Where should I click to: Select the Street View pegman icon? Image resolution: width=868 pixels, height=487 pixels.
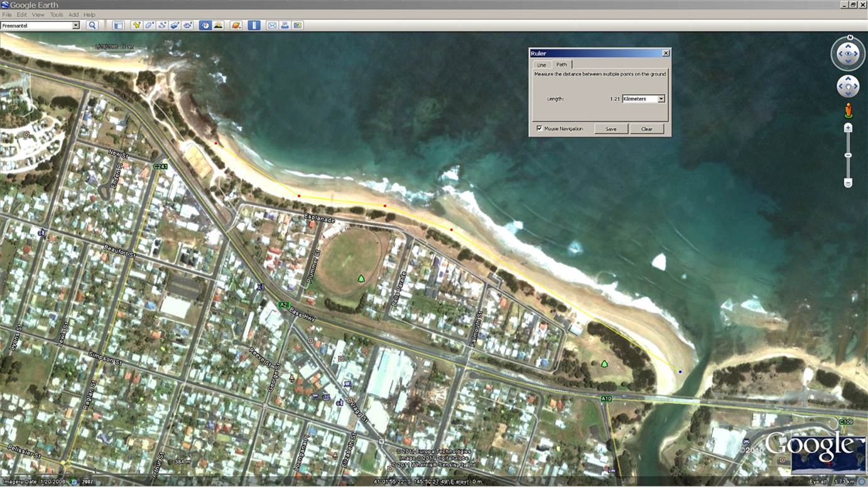pos(848,110)
